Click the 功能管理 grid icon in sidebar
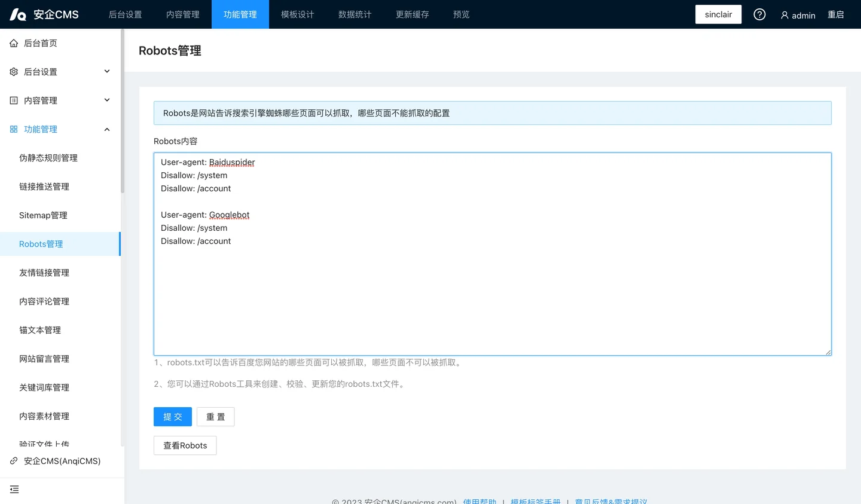Viewport: 861px width, 504px height. 14,129
